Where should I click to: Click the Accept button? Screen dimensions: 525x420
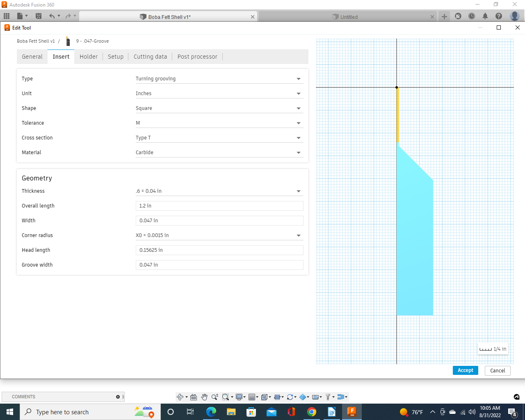[465, 370]
